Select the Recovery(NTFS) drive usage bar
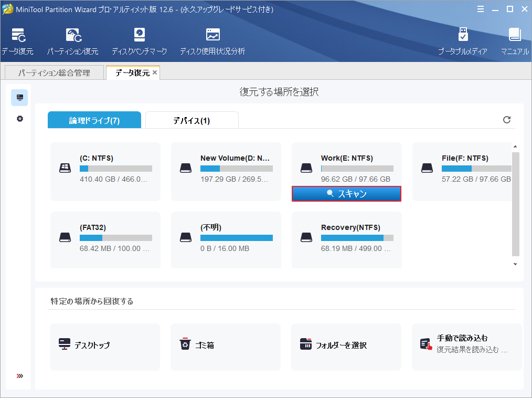 [357, 238]
